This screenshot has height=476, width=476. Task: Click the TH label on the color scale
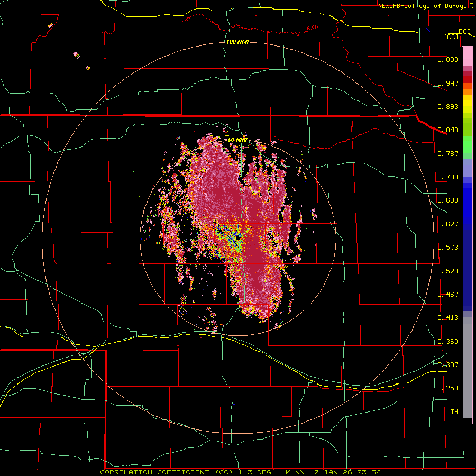point(454,412)
